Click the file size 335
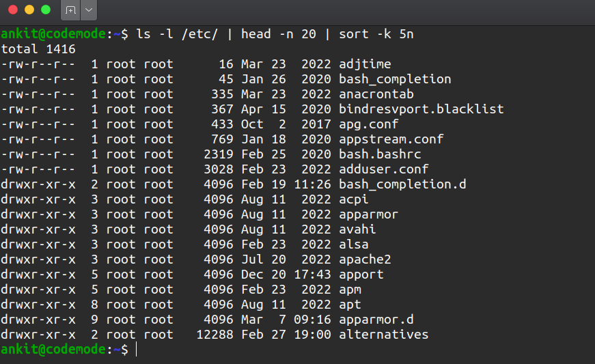The height and width of the screenshot is (364, 595). [x=223, y=94]
